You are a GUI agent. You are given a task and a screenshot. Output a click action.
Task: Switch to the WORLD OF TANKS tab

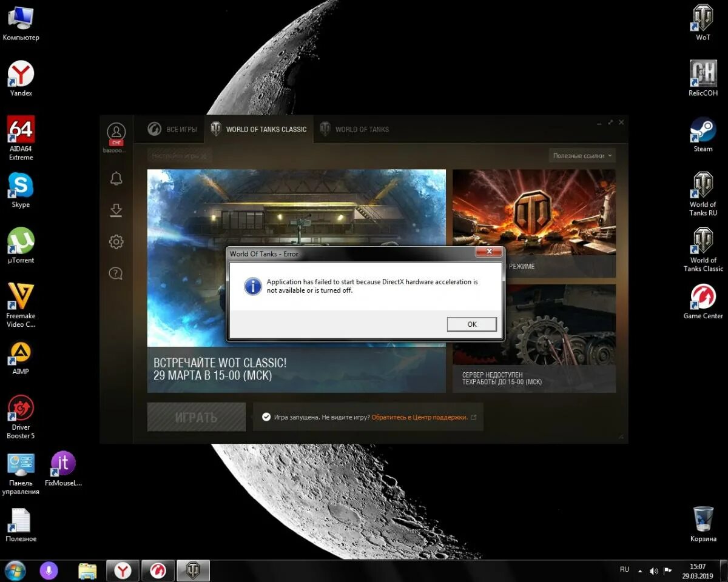click(x=355, y=129)
